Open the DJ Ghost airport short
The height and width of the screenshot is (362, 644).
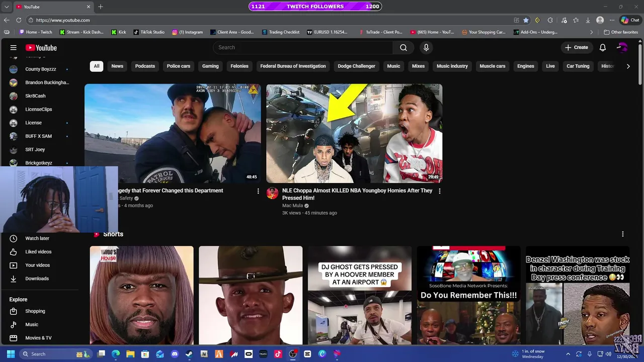point(359,295)
